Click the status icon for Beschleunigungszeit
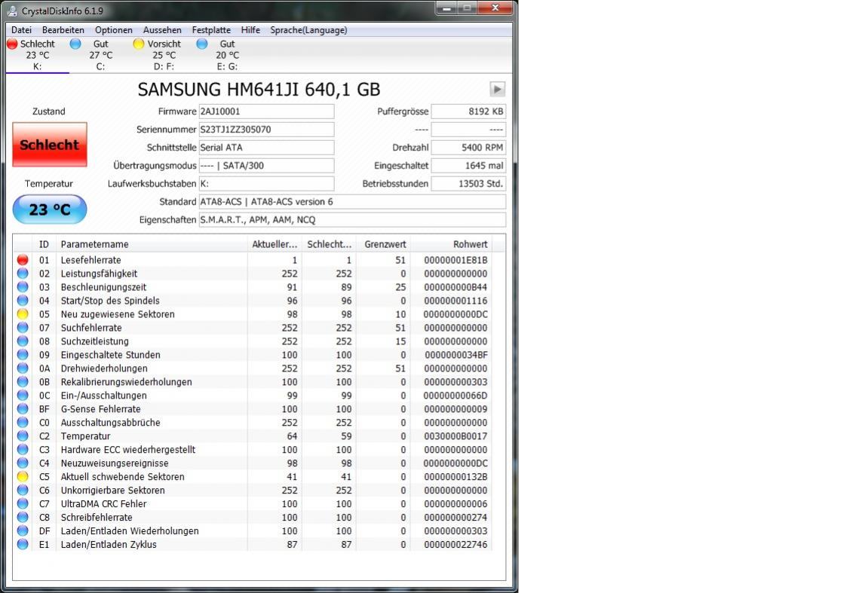 pyautogui.click(x=23, y=286)
